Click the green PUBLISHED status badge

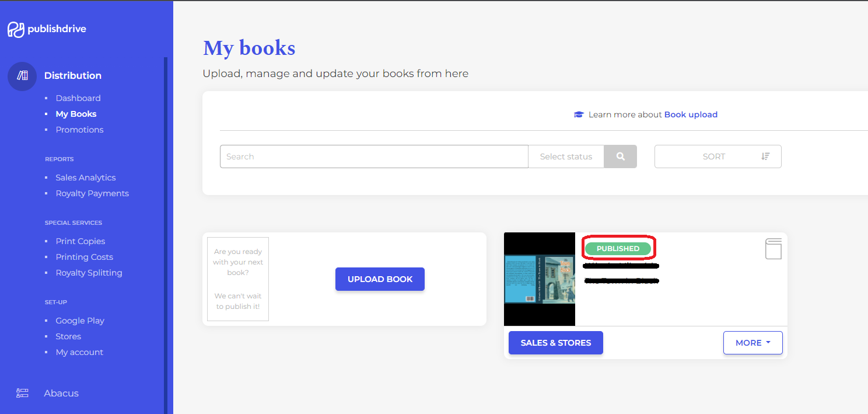pos(618,248)
